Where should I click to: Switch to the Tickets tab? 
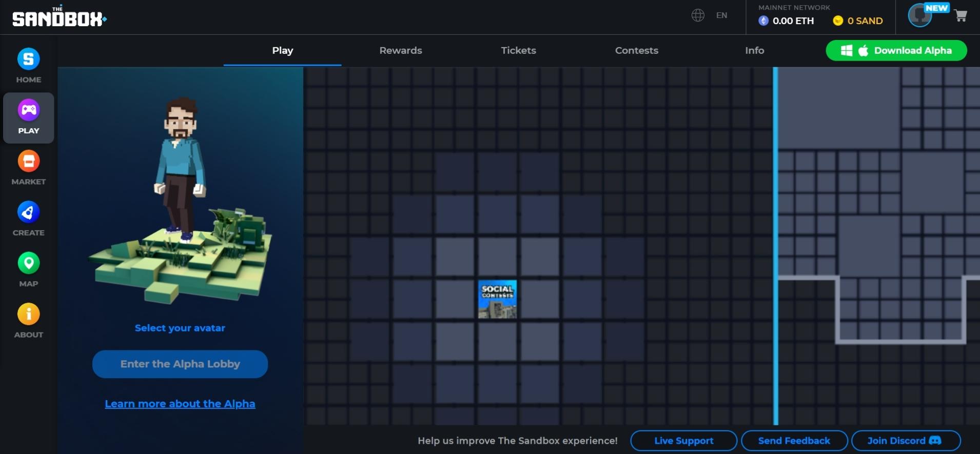pos(519,50)
